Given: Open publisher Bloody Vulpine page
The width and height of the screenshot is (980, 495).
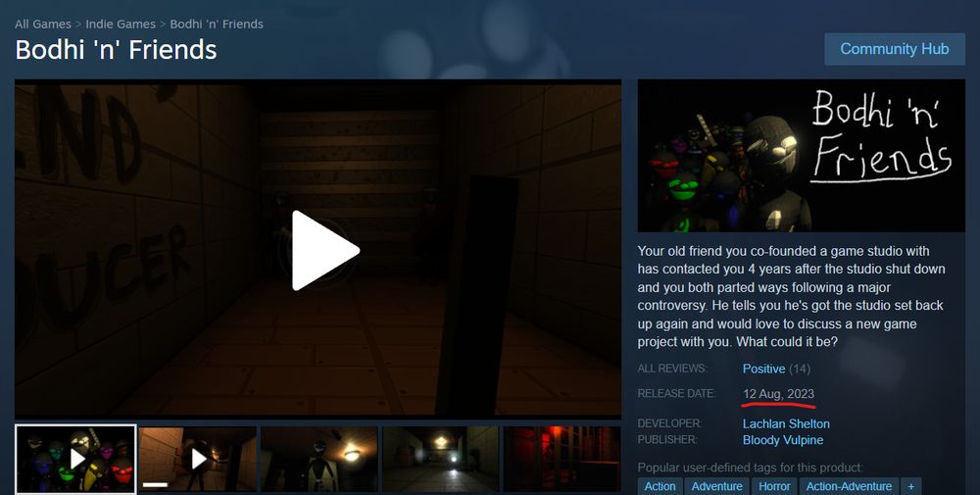Looking at the screenshot, I should [x=782, y=440].
